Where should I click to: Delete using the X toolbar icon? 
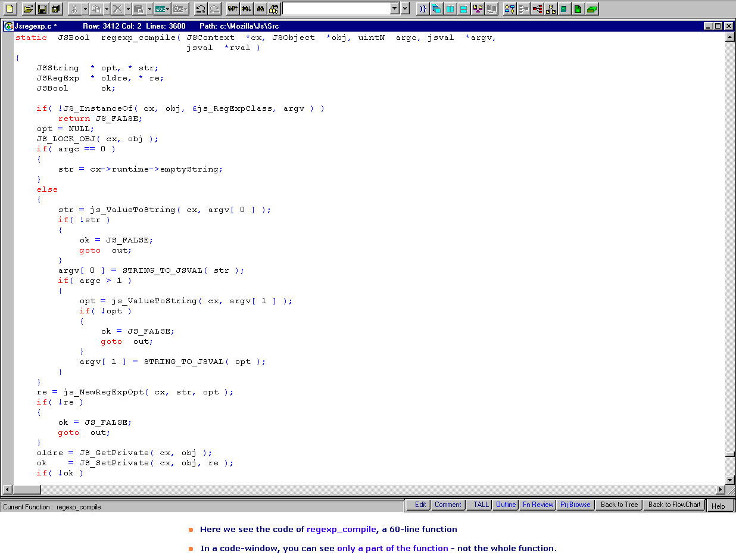point(117,9)
